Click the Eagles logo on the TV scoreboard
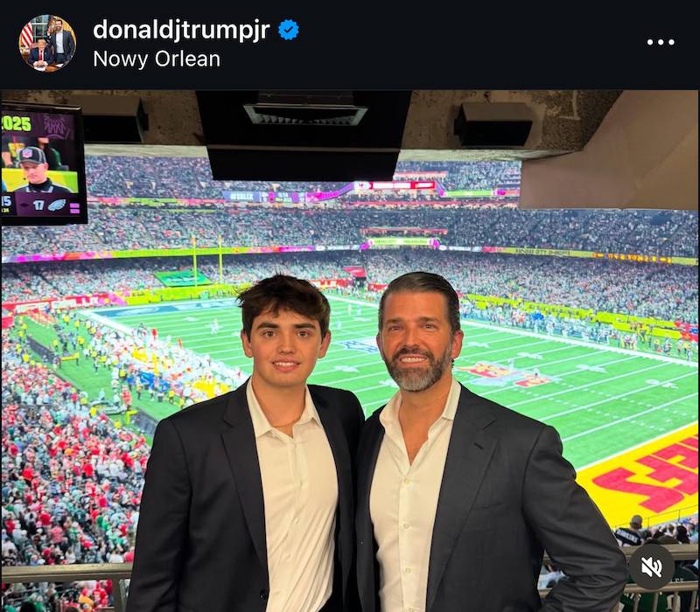Screen dimensions: 700x612 point(59,205)
